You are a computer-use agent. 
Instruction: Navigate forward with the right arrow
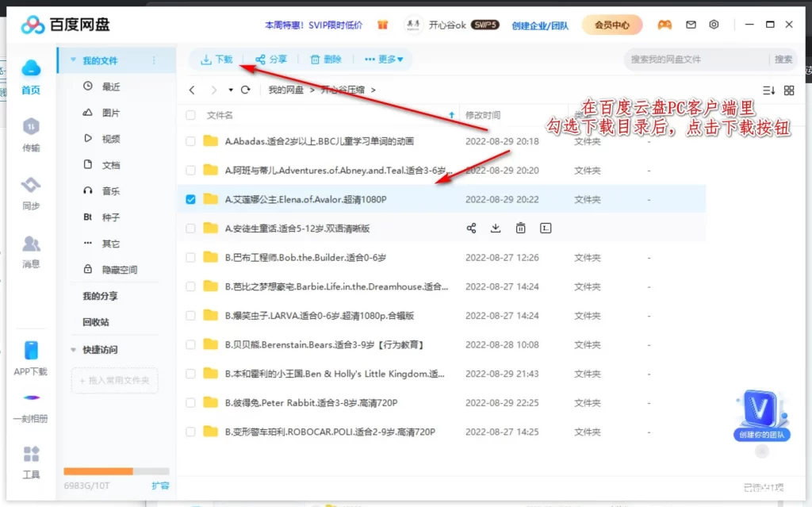click(214, 90)
